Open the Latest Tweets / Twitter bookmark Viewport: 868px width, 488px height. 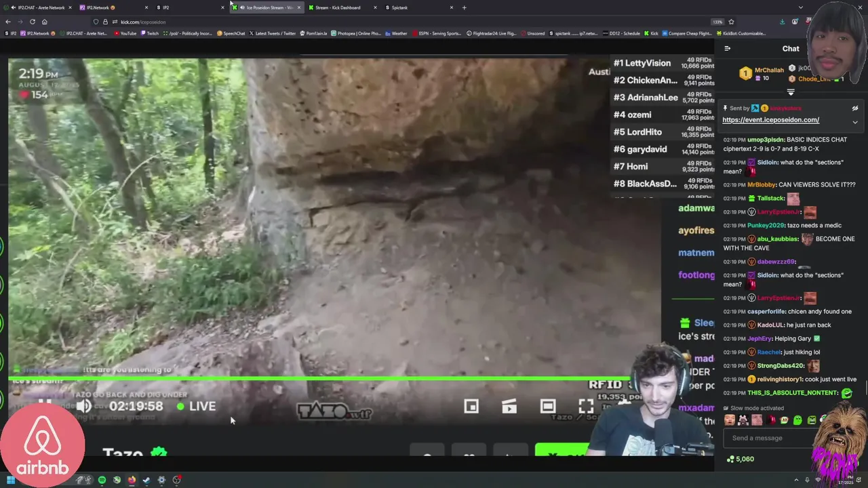click(x=272, y=33)
